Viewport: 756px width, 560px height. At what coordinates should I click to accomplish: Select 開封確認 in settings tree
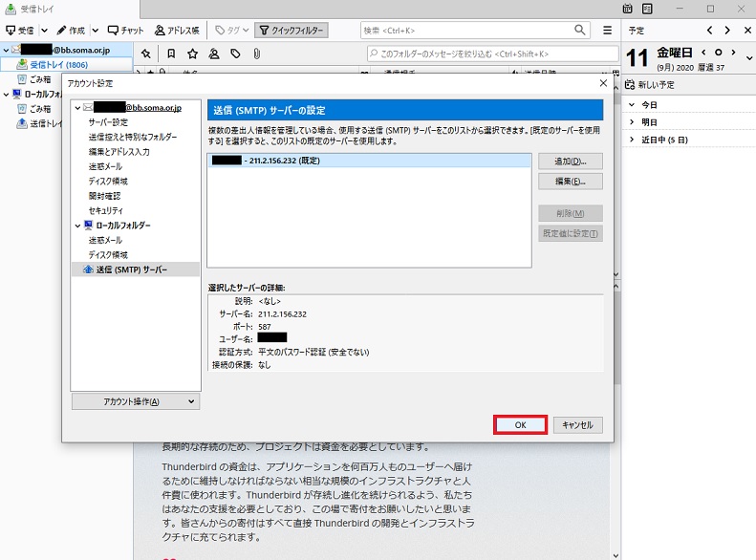pyautogui.click(x=104, y=196)
